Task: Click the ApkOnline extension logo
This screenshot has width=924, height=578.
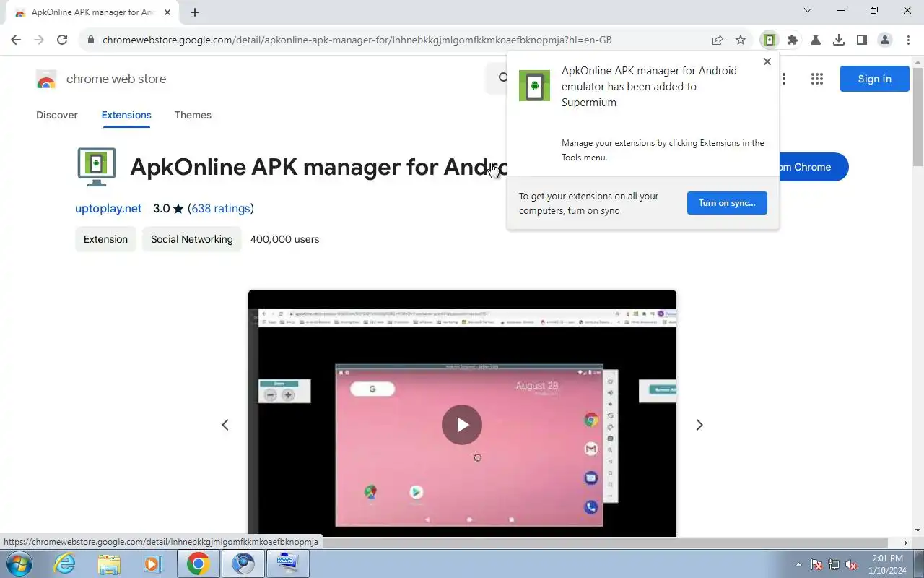Action: pyautogui.click(x=96, y=167)
